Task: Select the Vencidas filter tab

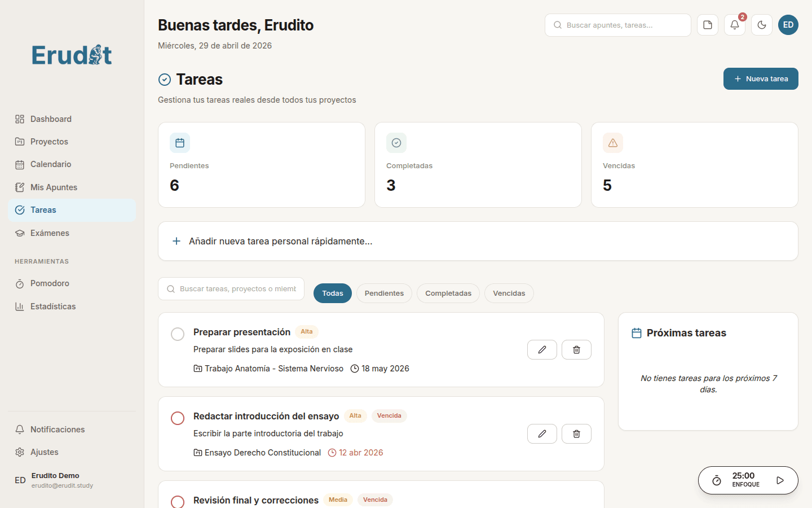Action: 509,293
